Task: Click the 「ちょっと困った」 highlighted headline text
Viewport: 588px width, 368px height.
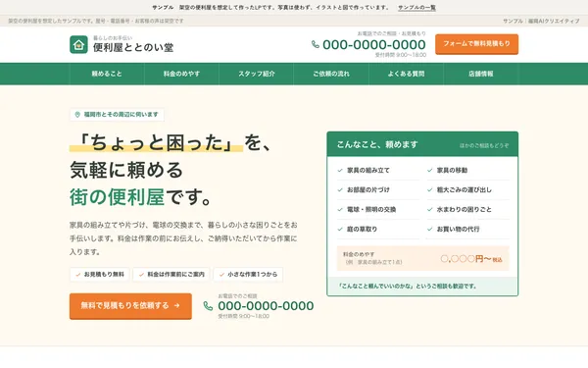Action: click(x=157, y=142)
